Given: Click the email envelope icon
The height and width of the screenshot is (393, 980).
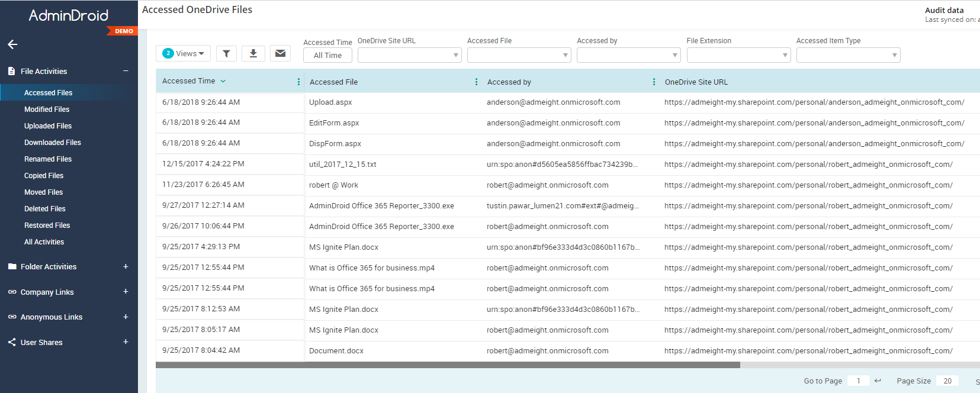Looking at the screenshot, I should 280,54.
